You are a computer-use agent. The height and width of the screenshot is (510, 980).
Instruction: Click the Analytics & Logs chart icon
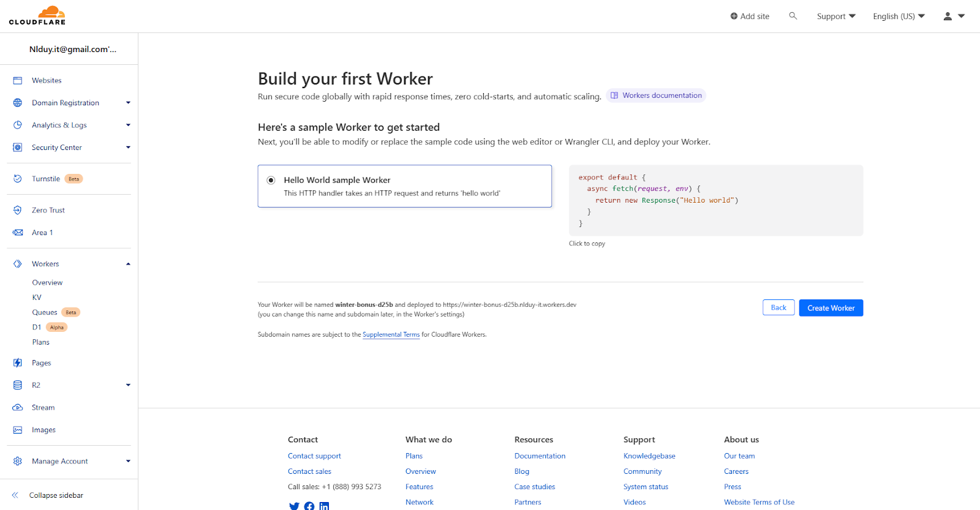tap(18, 125)
